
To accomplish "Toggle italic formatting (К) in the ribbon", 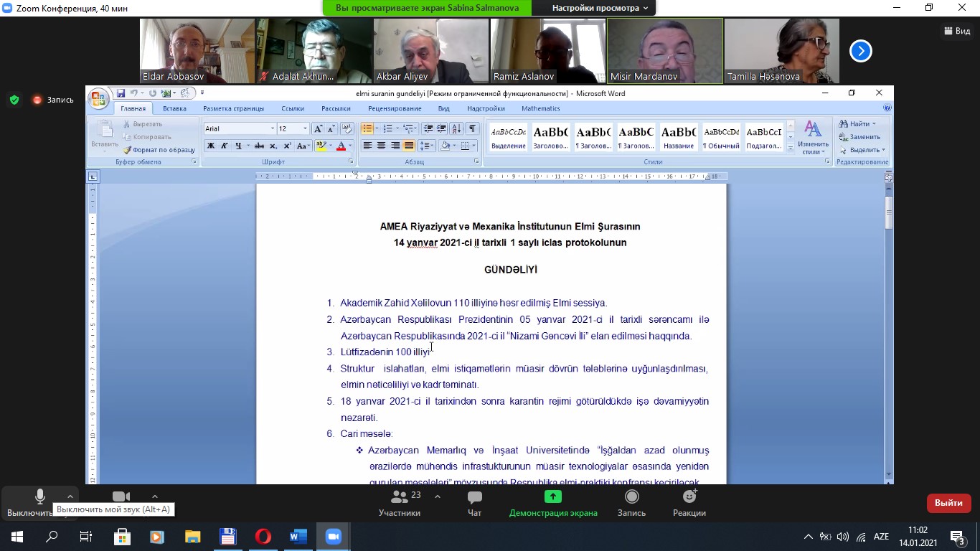I will (x=225, y=146).
